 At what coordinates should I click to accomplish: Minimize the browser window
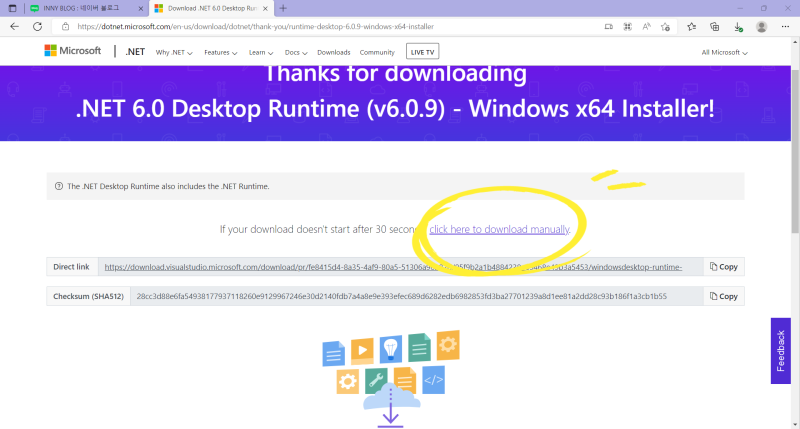(x=740, y=8)
